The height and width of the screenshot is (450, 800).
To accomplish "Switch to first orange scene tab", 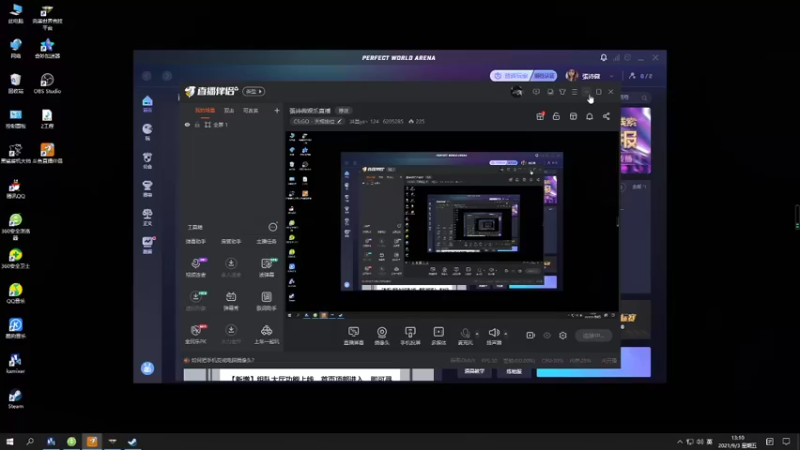I will click(205, 110).
